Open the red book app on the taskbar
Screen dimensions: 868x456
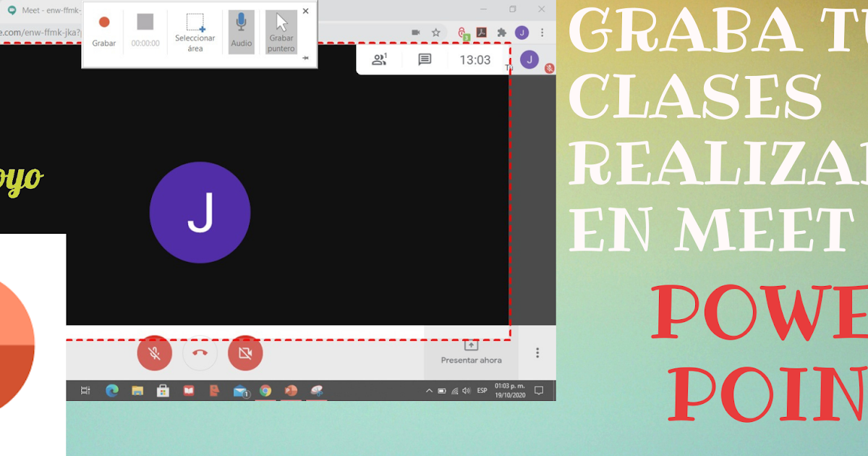(x=189, y=391)
